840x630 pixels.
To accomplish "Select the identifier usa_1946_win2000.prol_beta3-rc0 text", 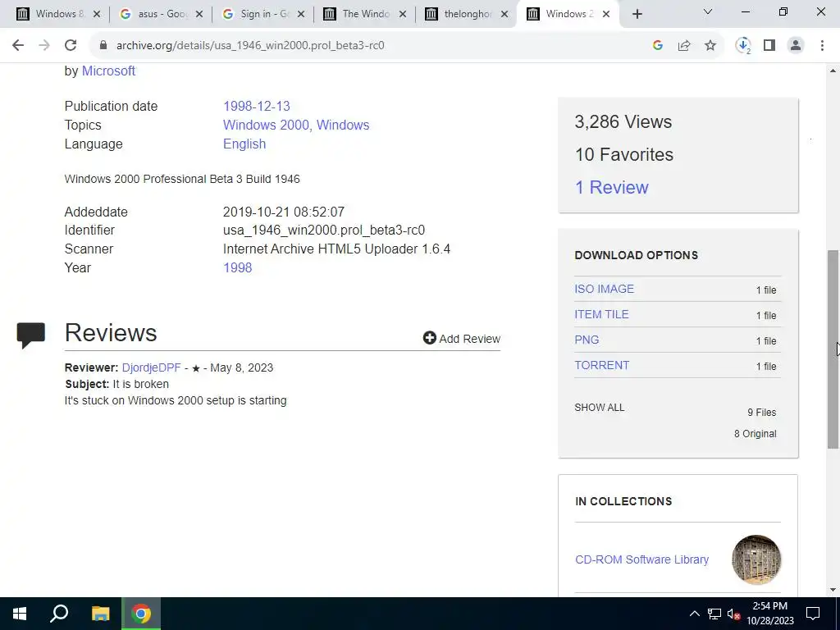I will coord(324,231).
